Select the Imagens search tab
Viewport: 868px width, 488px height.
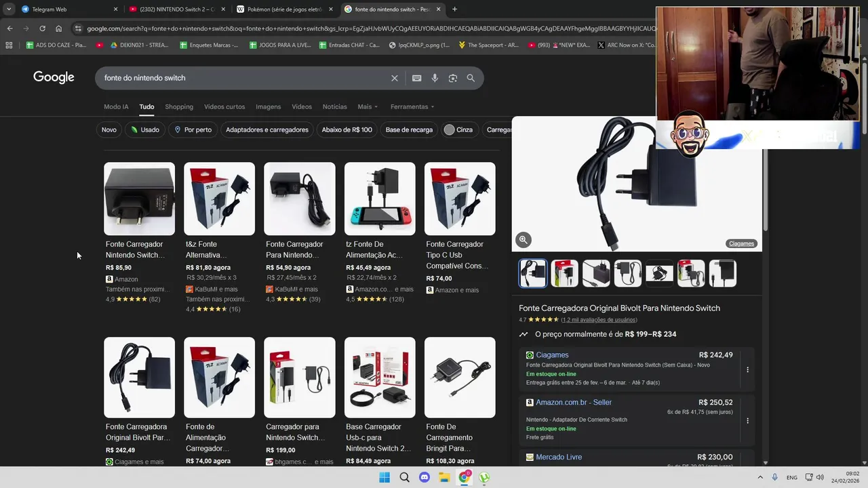pos(268,106)
